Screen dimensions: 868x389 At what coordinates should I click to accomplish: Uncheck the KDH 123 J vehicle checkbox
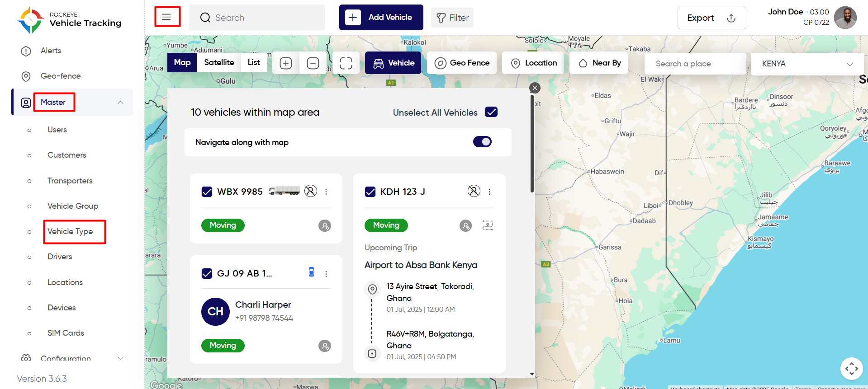coord(370,192)
